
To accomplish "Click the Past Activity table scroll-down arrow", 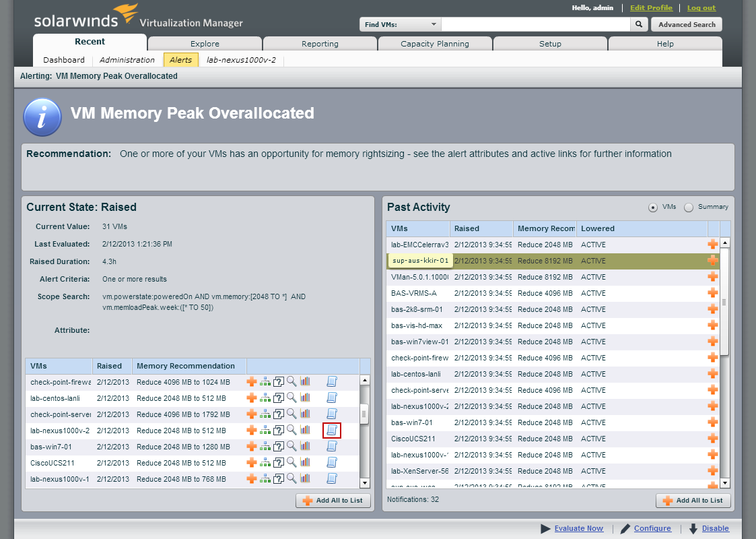I will pos(724,482).
